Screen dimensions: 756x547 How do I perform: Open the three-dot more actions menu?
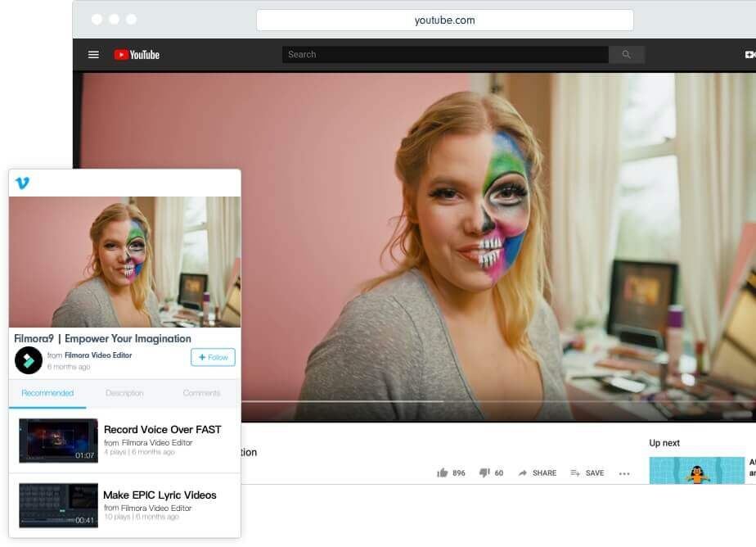pyautogui.click(x=624, y=472)
